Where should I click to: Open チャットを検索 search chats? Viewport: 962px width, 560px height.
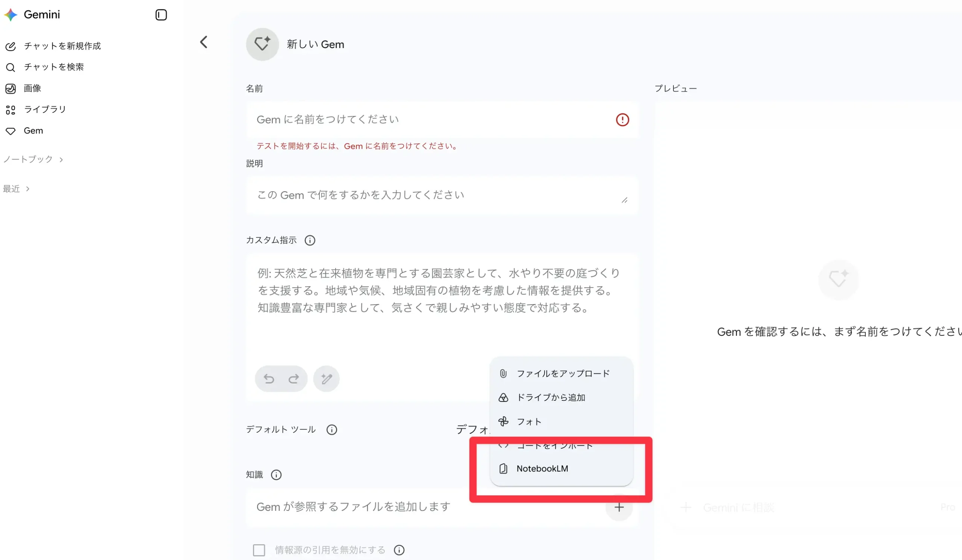(45, 67)
